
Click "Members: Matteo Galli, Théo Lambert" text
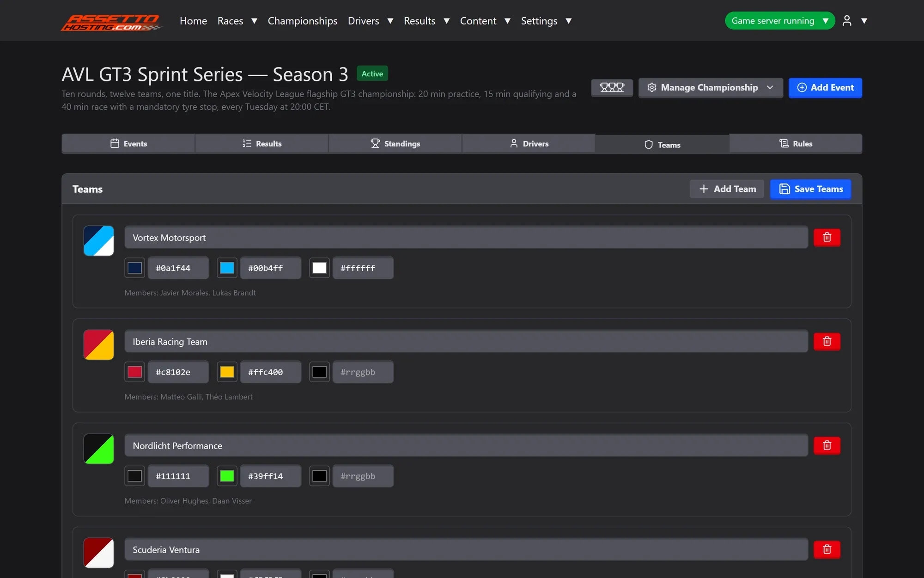[x=188, y=397]
